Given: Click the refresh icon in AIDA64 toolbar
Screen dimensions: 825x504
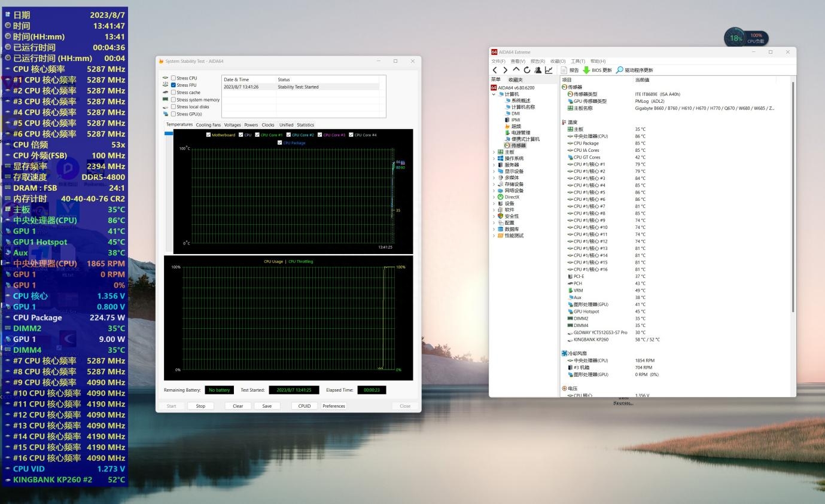Looking at the screenshot, I should tap(527, 70).
